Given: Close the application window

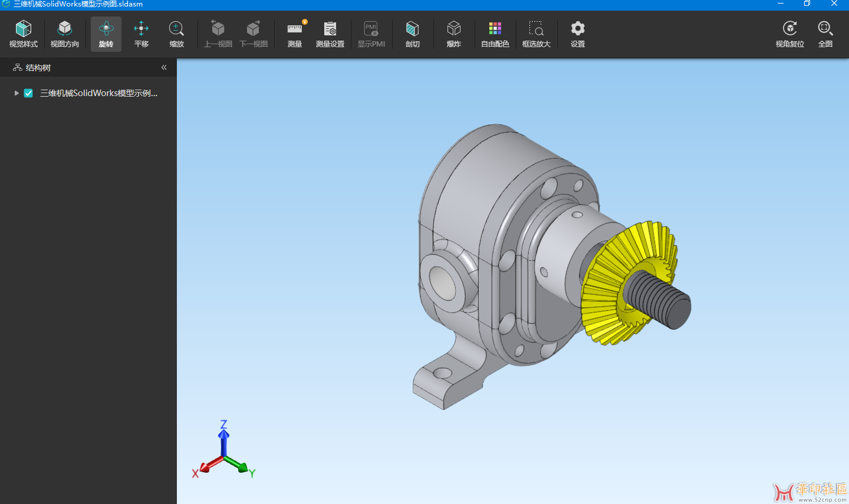Looking at the screenshot, I should point(834,4).
